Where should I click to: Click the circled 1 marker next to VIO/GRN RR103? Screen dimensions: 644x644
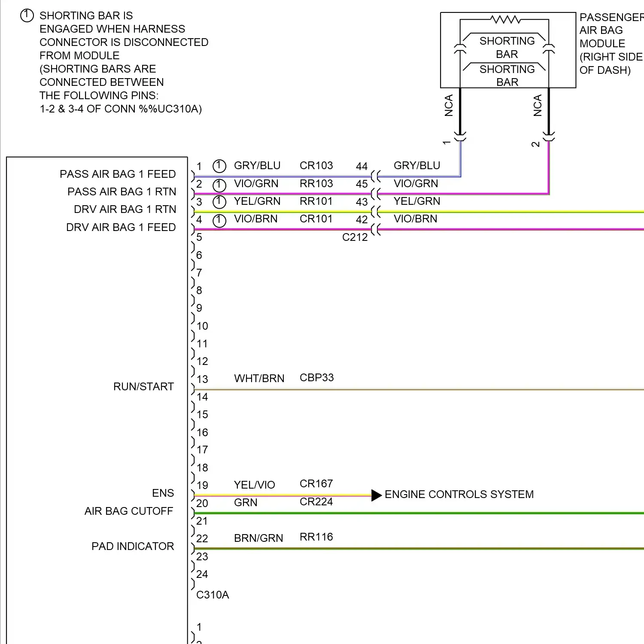coord(219,185)
